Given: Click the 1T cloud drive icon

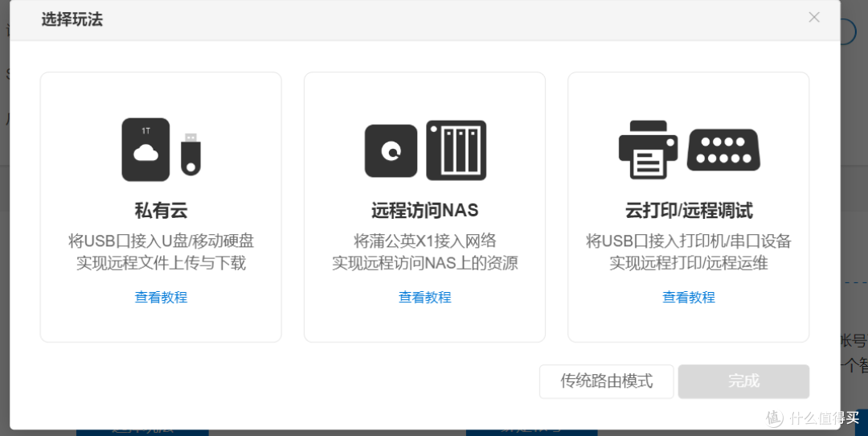Looking at the screenshot, I should [145, 150].
